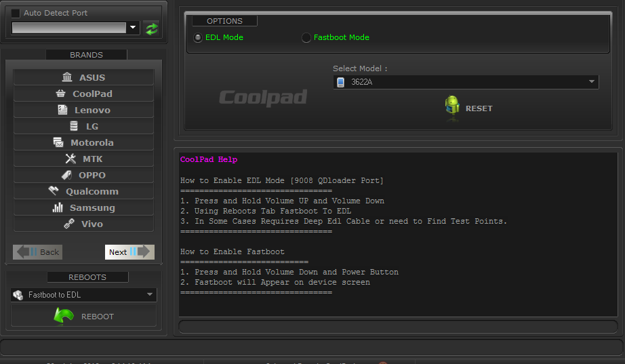This screenshot has height=364, width=625.
Task: Click the Motorola windows icon
Action: pos(58,142)
